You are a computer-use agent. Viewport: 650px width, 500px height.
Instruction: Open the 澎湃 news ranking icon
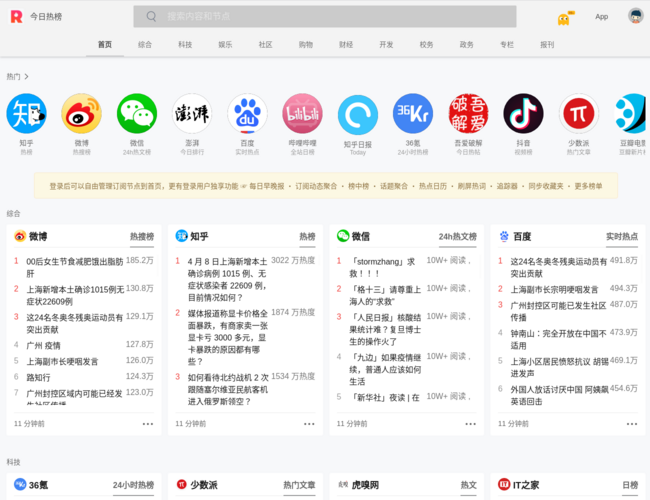tap(192, 114)
